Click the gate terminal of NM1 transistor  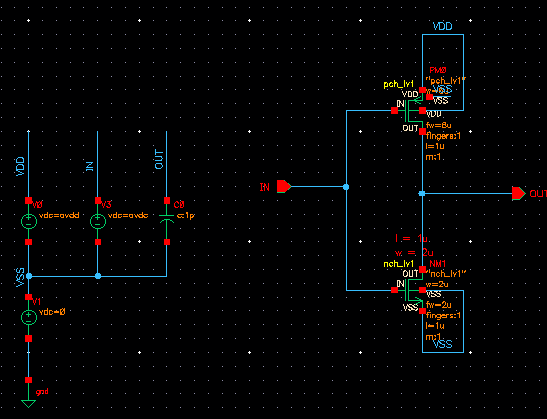394,290
